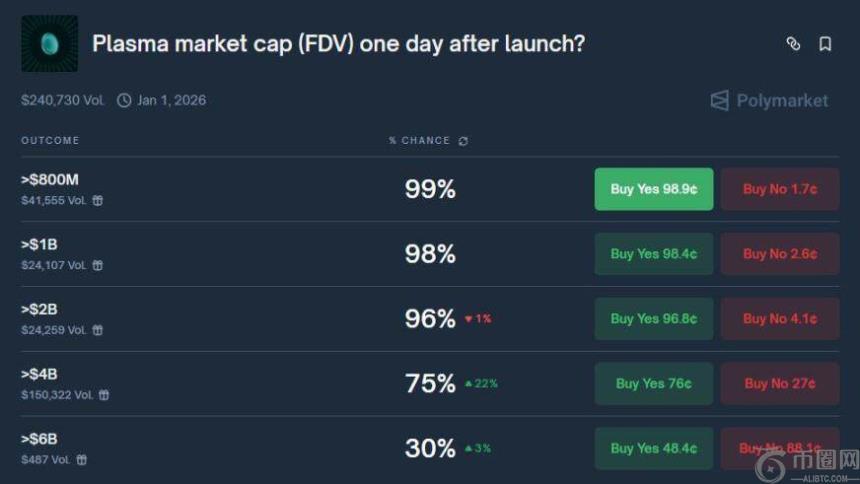Buy No at 2.6¢ for >$1B
This screenshot has height=484, width=860.
pyautogui.click(x=779, y=254)
